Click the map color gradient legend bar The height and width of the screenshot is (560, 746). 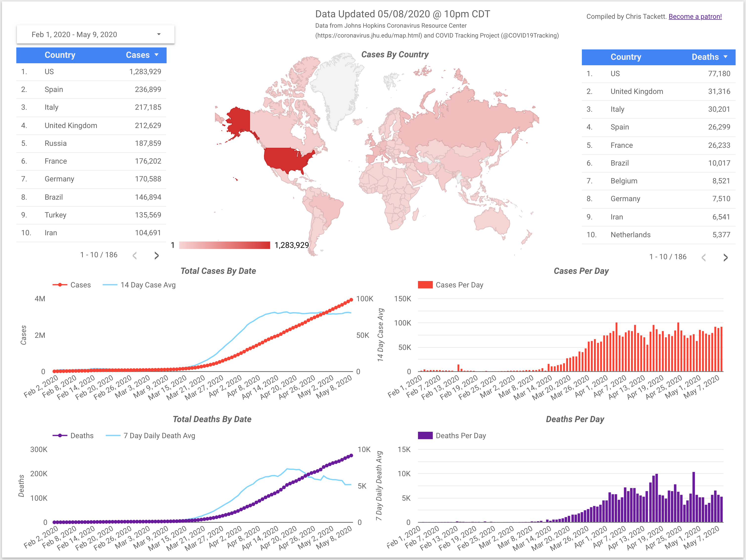click(224, 245)
